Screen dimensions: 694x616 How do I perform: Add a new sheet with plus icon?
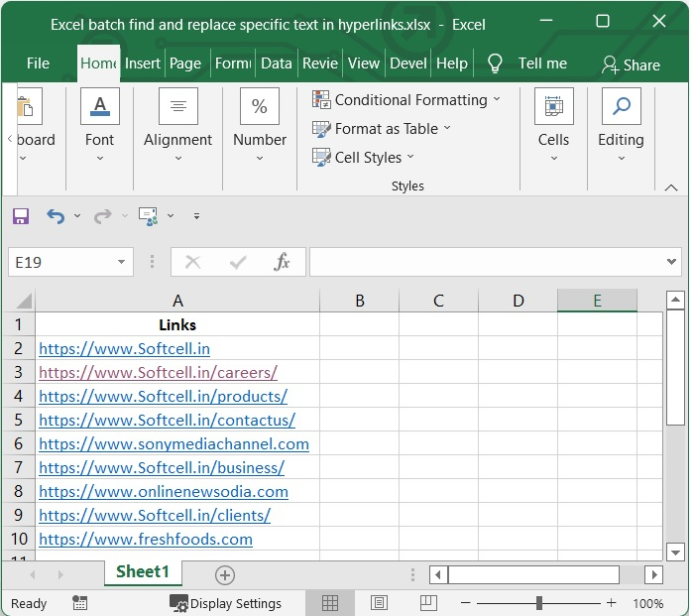[x=225, y=574]
